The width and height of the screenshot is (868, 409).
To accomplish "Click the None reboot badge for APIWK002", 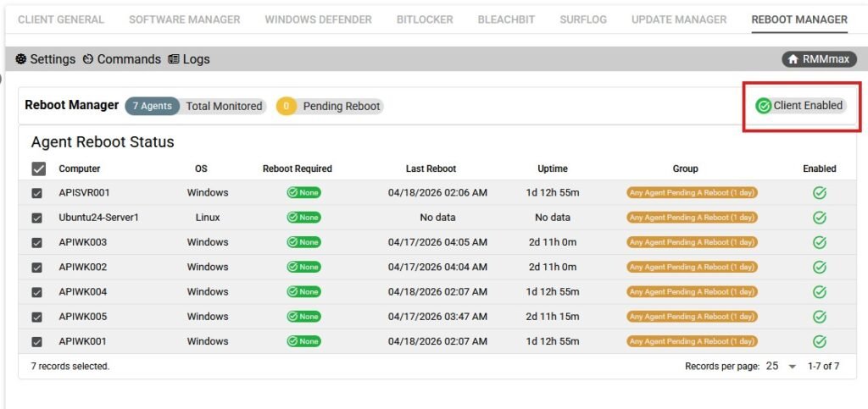I will coord(303,267).
